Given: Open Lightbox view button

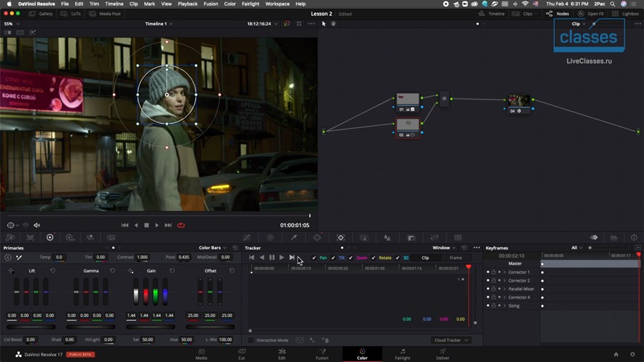Looking at the screenshot, I should [x=625, y=14].
